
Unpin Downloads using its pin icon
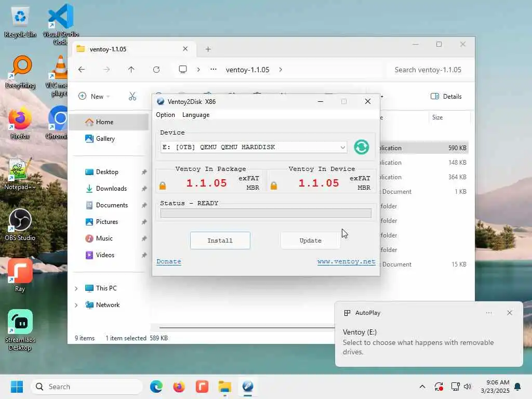point(144,189)
